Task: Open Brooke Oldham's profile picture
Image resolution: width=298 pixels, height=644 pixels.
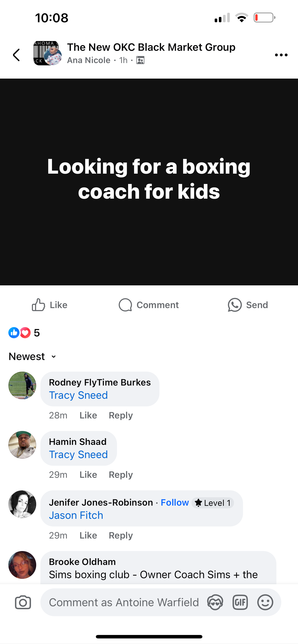Action: [22, 565]
